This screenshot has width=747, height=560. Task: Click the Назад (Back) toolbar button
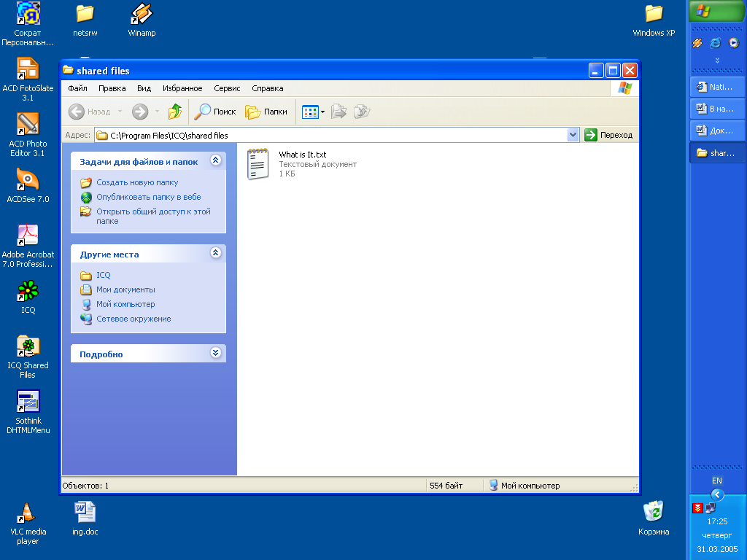tap(90, 112)
